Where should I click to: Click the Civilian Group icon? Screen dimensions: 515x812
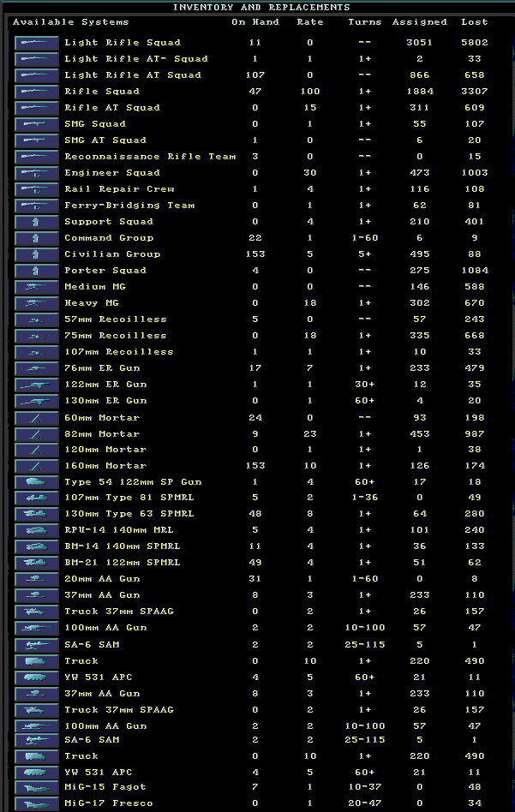point(36,254)
